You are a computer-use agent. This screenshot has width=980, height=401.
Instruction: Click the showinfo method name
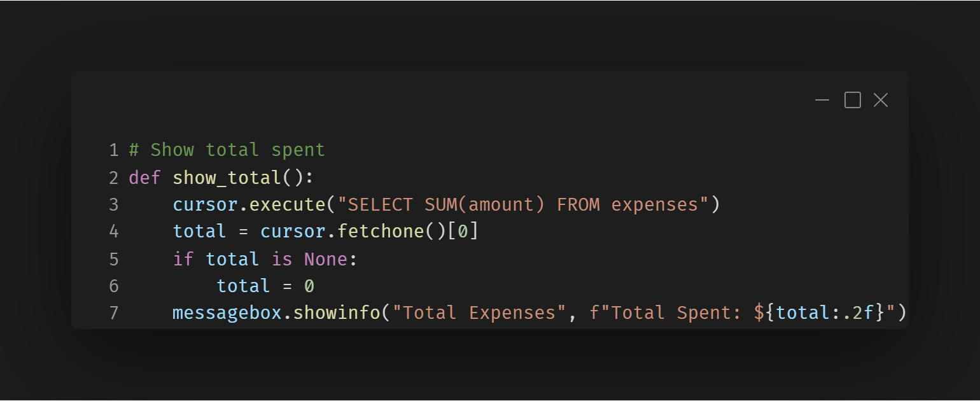pos(336,313)
